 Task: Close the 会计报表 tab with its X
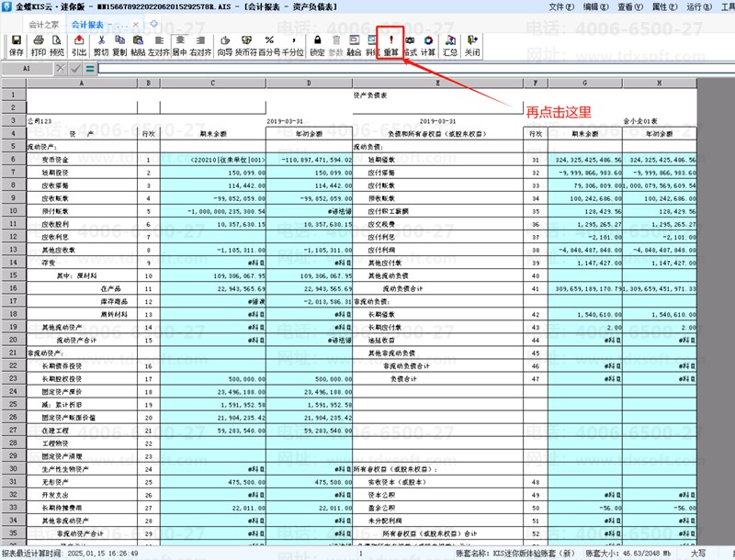click(136, 25)
